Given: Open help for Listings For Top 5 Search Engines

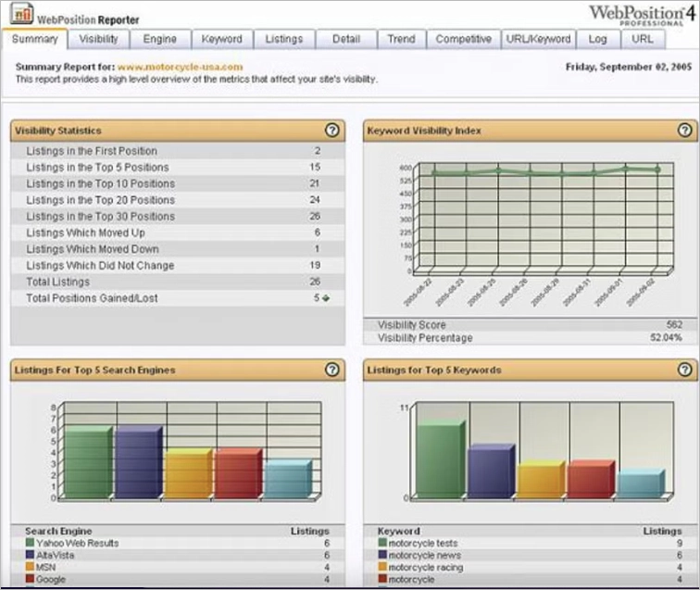Looking at the screenshot, I should [x=332, y=370].
